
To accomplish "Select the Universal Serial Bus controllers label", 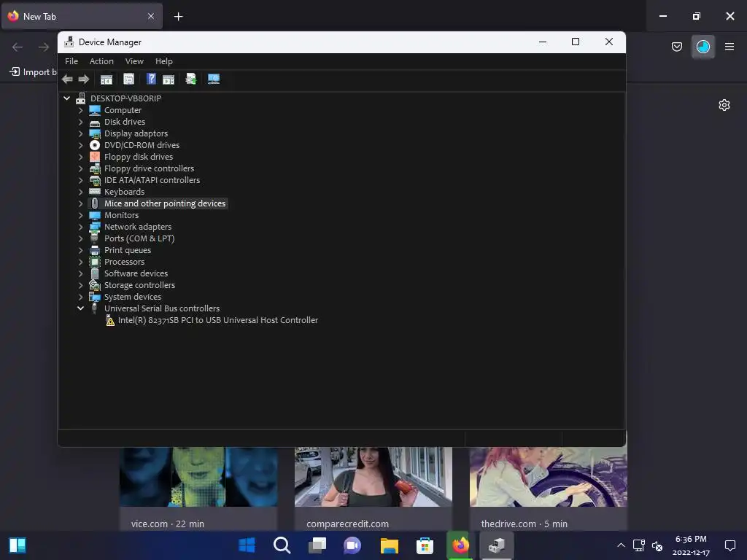I will 162,308.
